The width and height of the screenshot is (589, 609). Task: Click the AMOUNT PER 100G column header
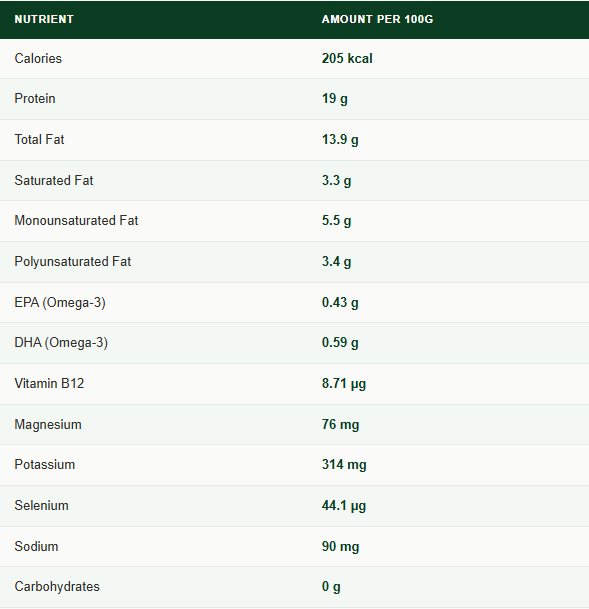pos(377,19)
